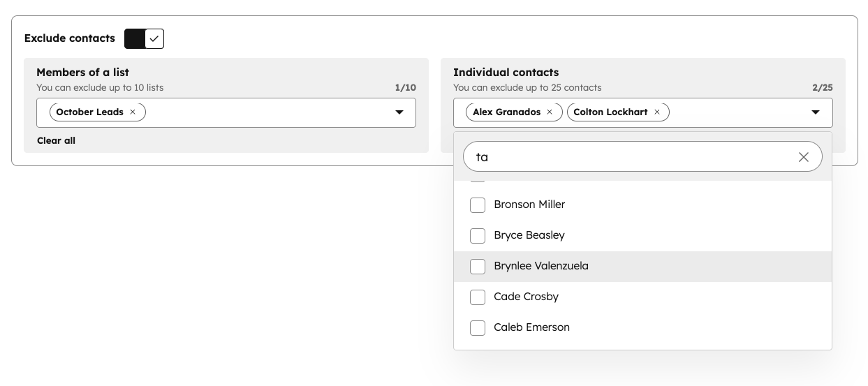Check the Bryce Beasley checkbox

click(x=478, y=235)
